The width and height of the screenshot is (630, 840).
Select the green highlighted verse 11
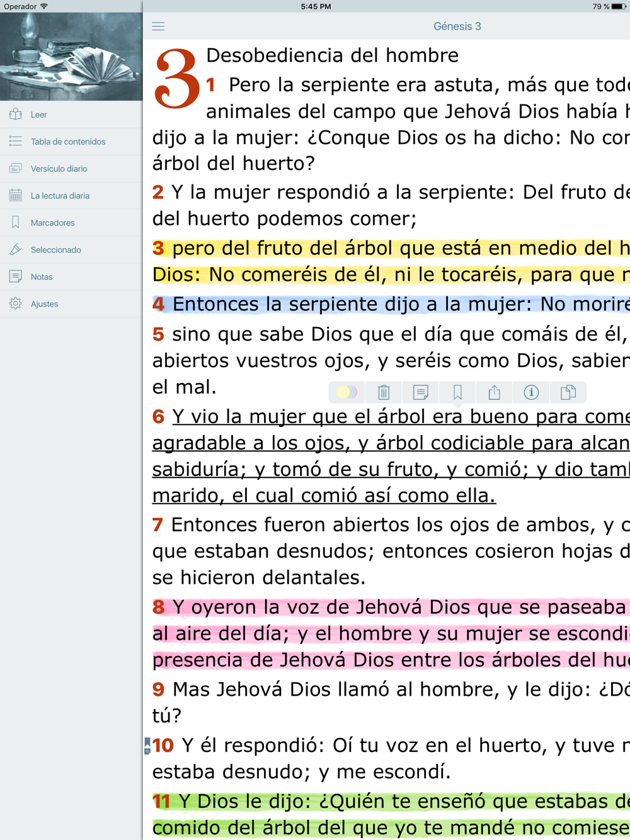[391, 815]
